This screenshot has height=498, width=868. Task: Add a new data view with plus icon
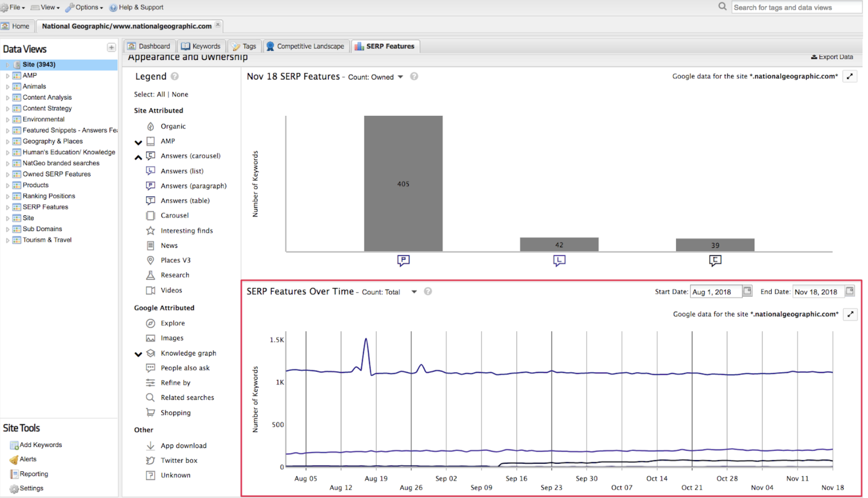pos(111,47)
